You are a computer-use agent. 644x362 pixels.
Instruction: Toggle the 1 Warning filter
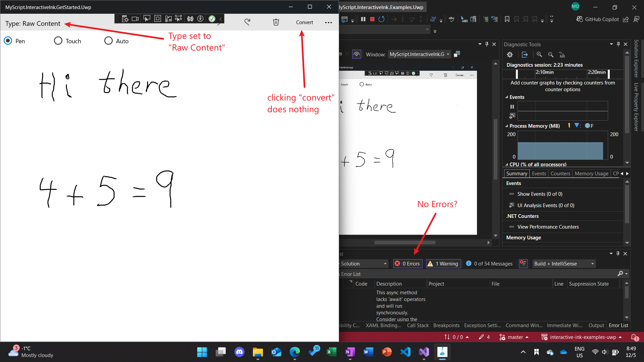(443, 264)
